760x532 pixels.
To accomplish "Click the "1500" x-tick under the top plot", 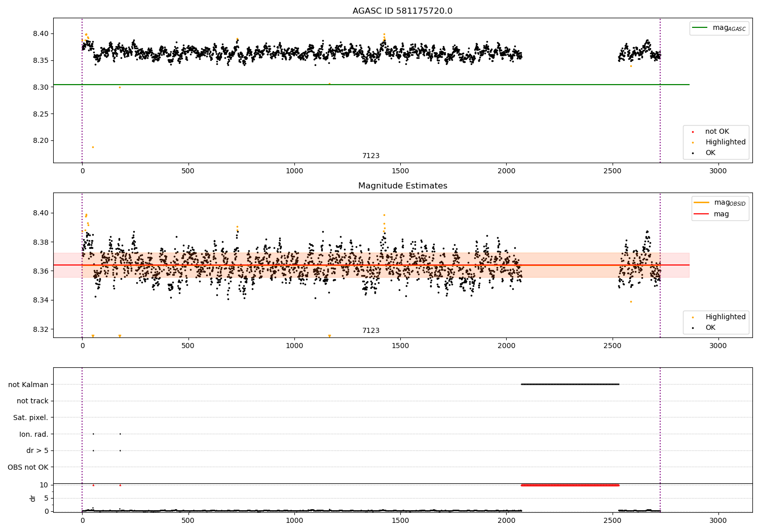I will [x=400, y=171].
